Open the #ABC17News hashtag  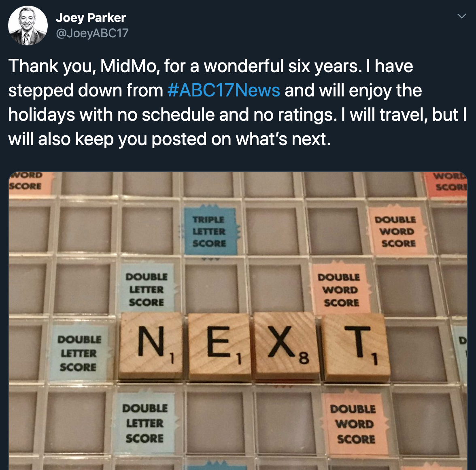point(224,90)
